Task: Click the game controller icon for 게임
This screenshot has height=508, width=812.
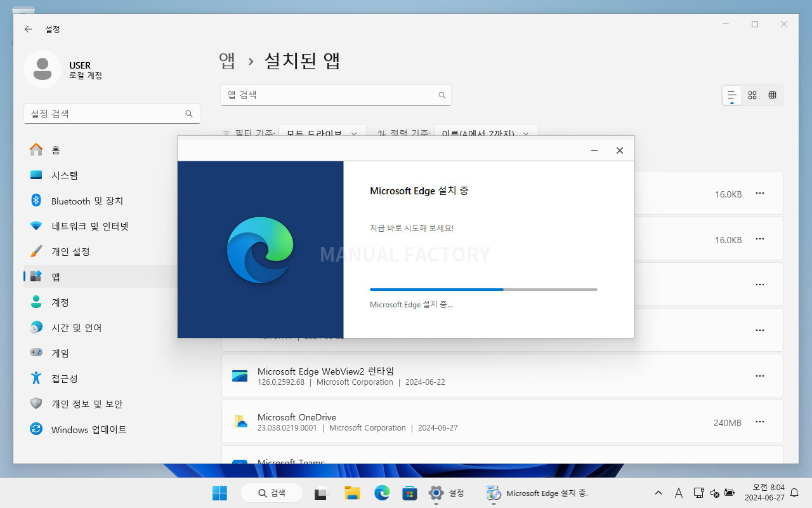Action: 36,352
